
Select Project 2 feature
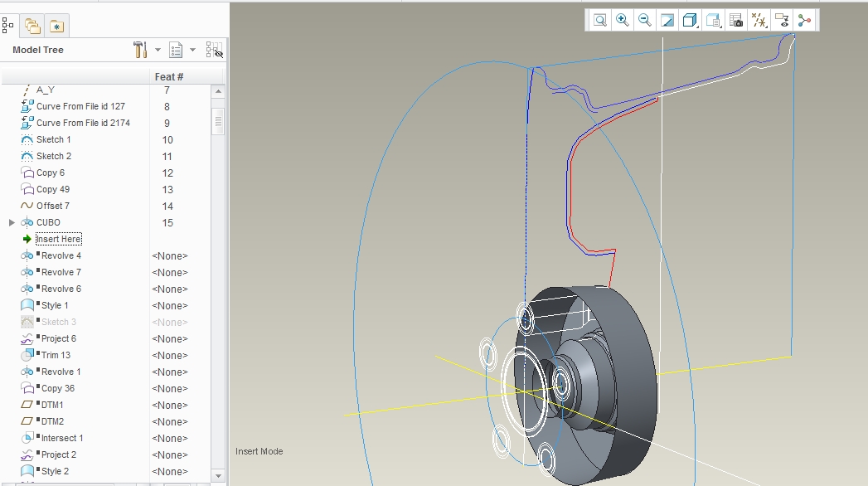click(x=59, y=455)
